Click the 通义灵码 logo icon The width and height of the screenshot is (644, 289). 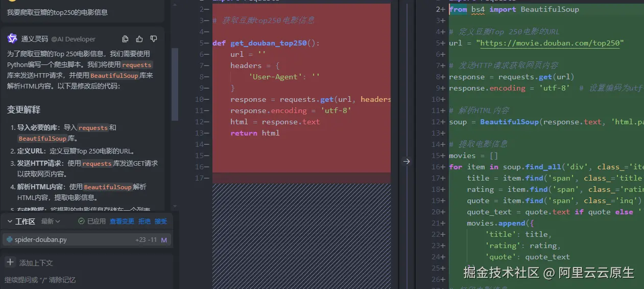click(12, 38)
